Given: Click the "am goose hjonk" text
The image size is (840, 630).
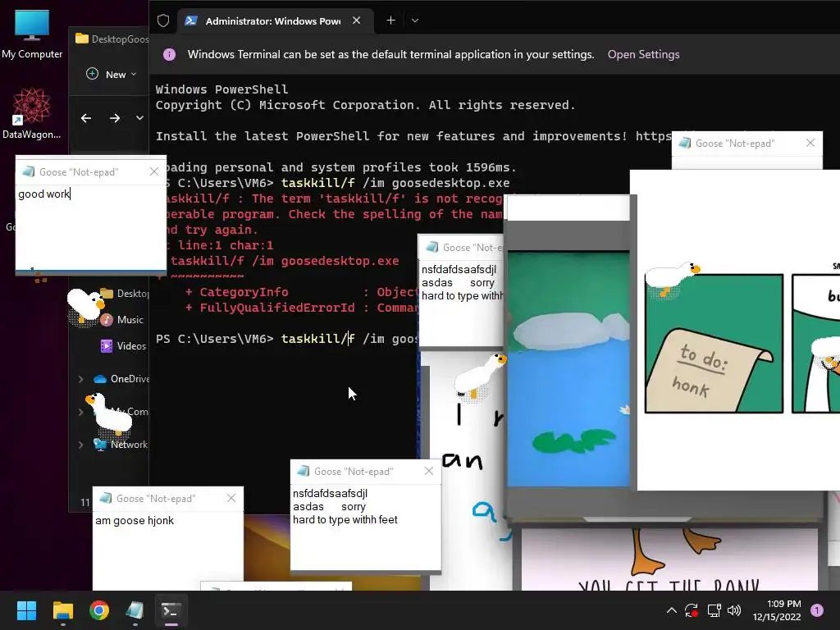Looking at the screenshot, I should pos(135,521).
